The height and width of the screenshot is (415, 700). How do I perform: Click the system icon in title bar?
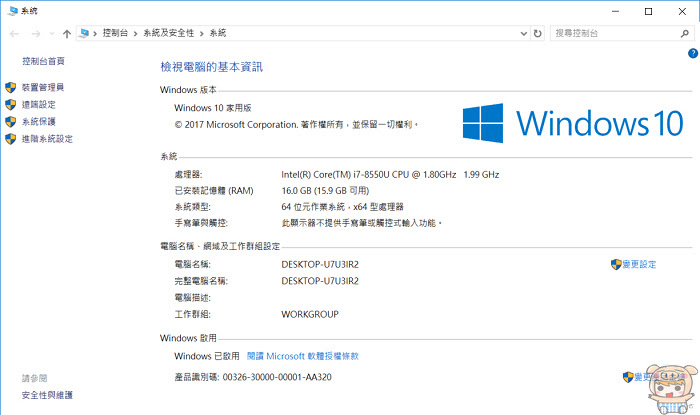13,11
